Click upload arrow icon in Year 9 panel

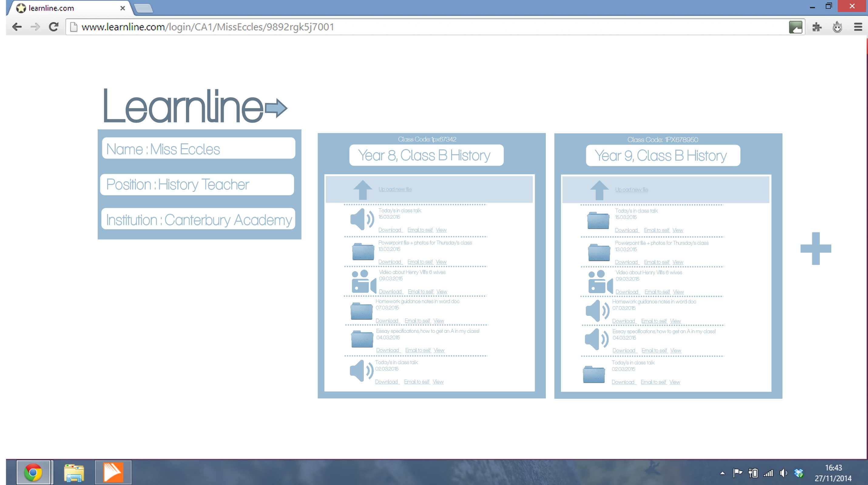click(599, 190)
